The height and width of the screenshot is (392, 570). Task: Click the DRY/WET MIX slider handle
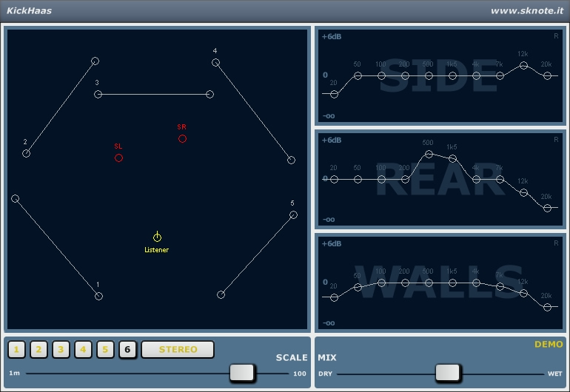[448, 373]
